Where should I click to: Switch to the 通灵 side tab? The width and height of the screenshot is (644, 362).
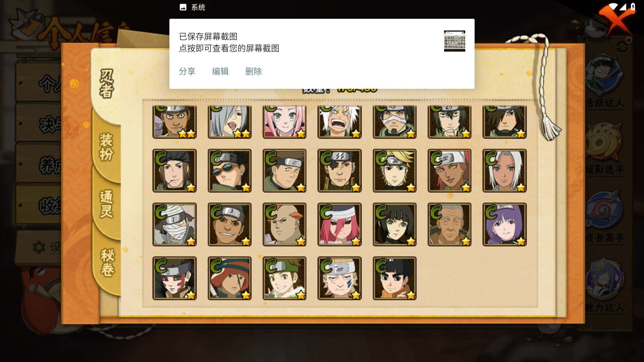click(106, 204)
